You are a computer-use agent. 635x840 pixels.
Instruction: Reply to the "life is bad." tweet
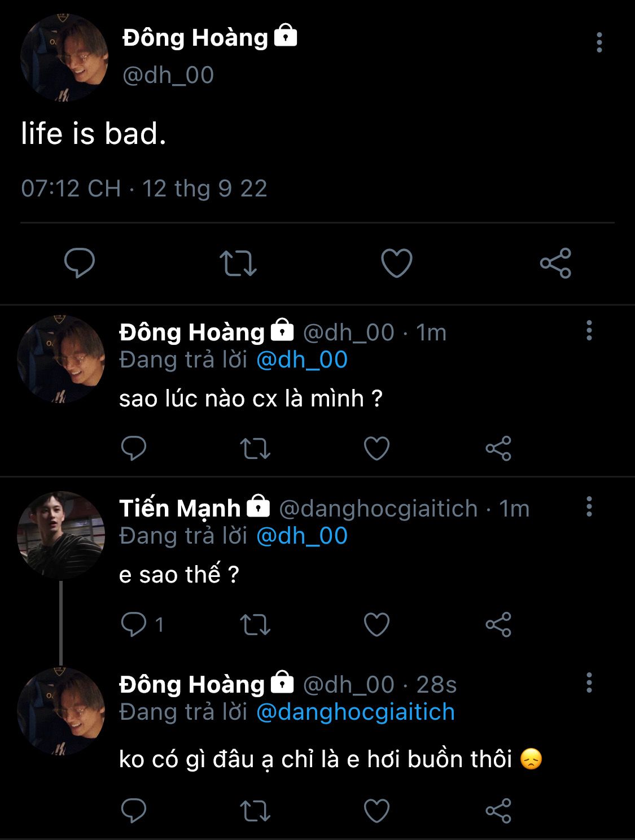pyautogui.click(x=80, y=263)
